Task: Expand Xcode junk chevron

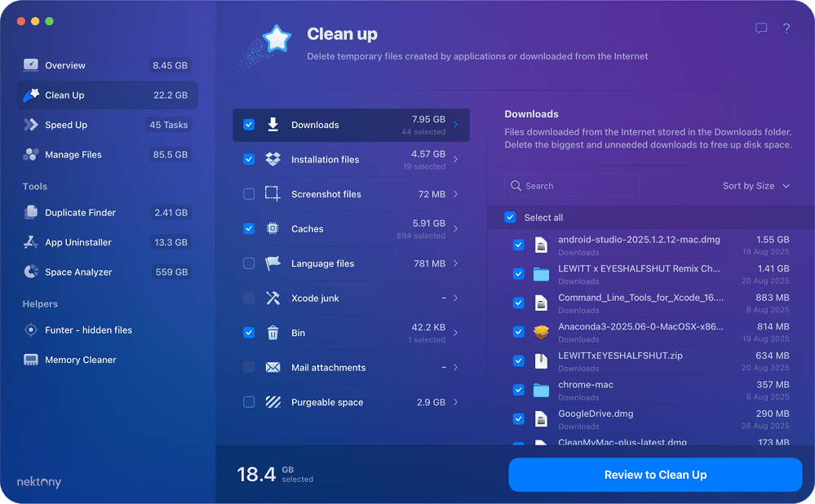Action: 455,298
